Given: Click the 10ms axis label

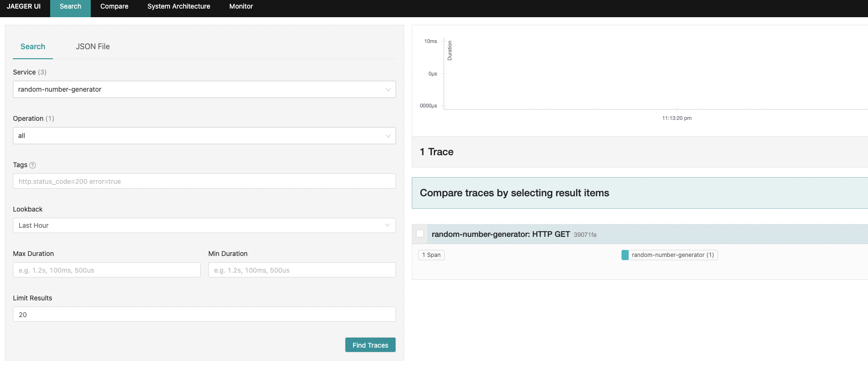Looking at the screenshot, I should pyautogui.click(x=430, y=41).
